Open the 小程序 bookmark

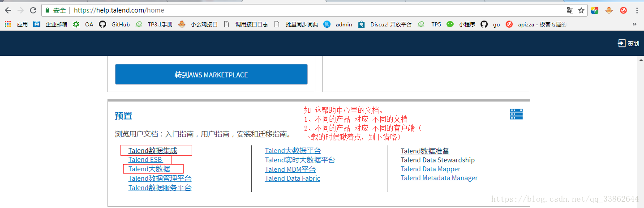click(x=461, y=24)
